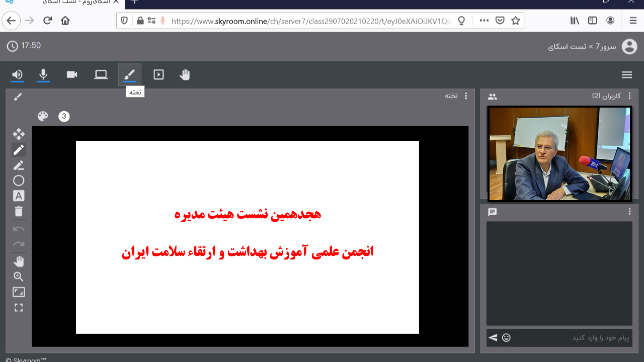644x362 pixels.
Task: Select the pencil drawing tool
Action: click(x=19, y=150)
